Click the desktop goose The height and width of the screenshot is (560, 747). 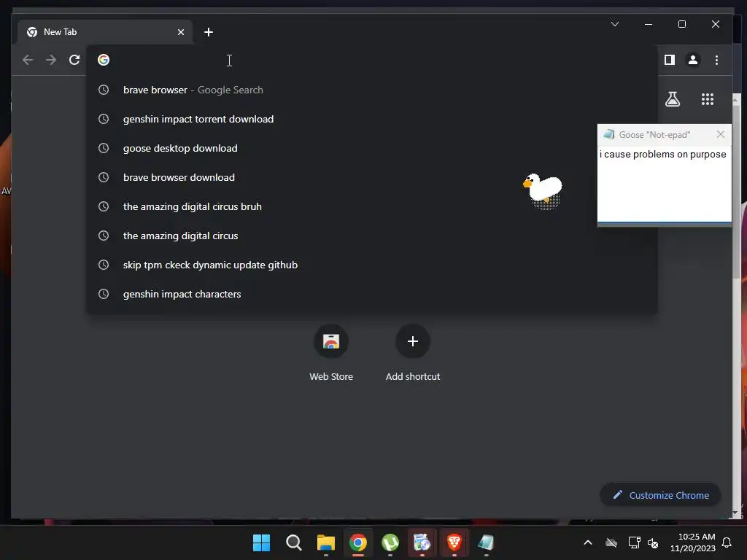tap(543, 190)
